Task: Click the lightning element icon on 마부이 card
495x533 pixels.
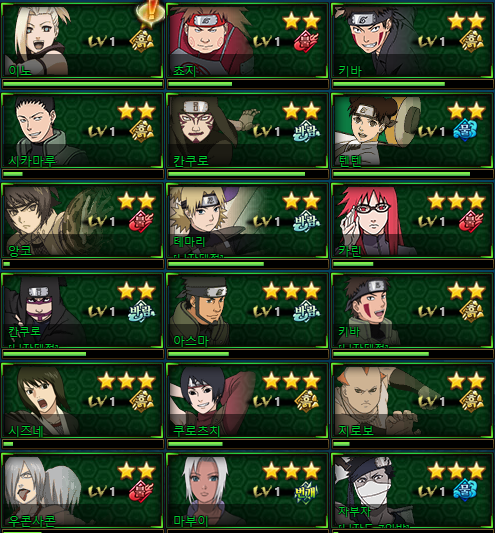Action: [306, 491]
